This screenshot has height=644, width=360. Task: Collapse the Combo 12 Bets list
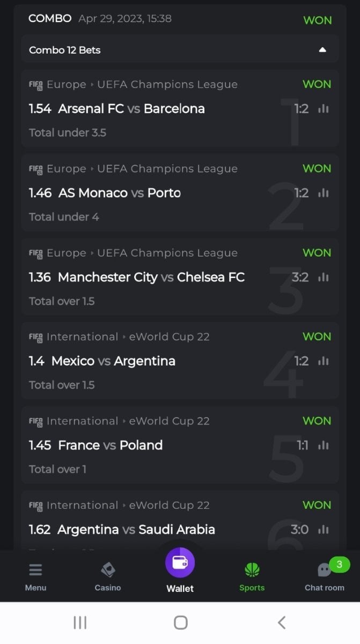point(322,50)
